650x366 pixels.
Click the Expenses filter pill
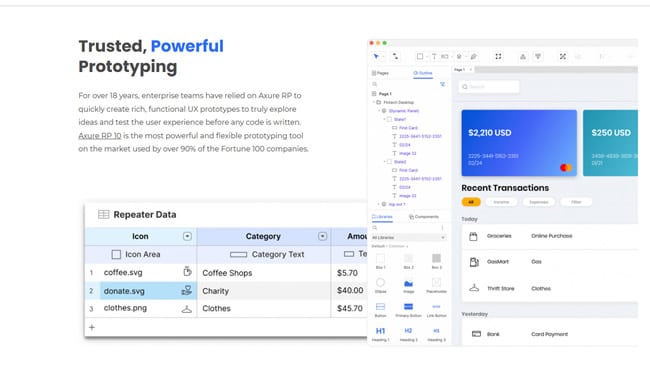click(x=538, y=202)
